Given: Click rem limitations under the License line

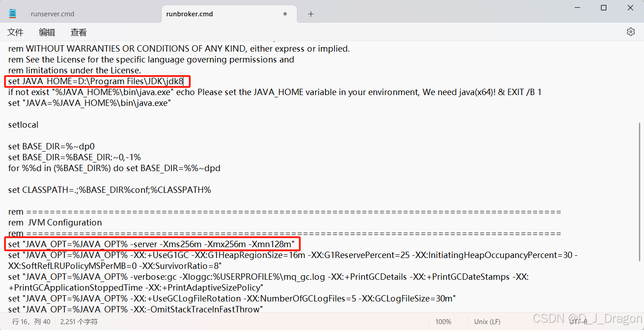Looking at the screenshot, I should tap(75, 71).
